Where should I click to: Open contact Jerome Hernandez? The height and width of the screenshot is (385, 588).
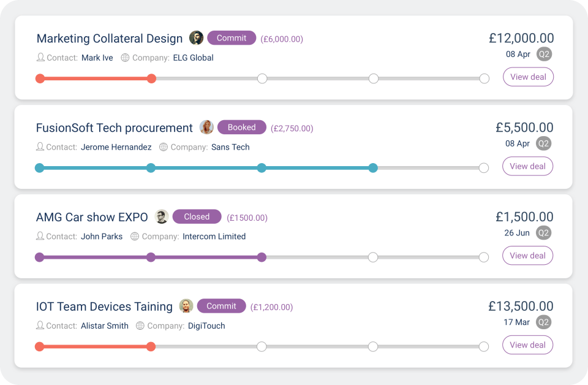(116, 147)
